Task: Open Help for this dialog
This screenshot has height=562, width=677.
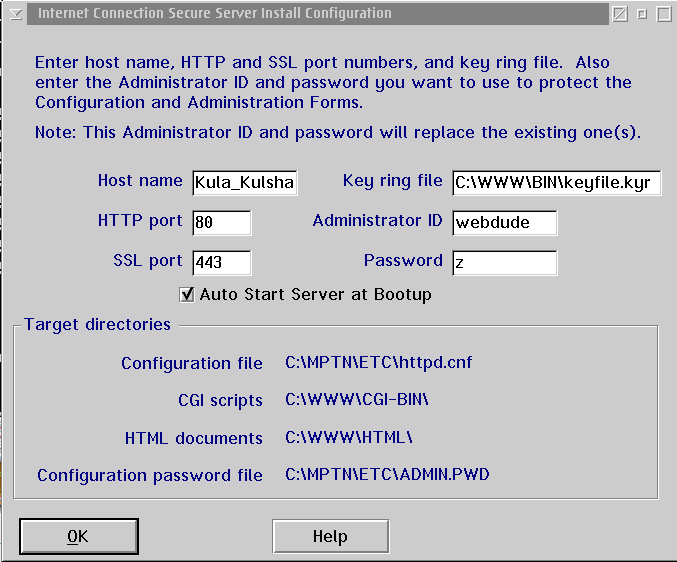Action: pyautogui.click(x=330, y=536)
